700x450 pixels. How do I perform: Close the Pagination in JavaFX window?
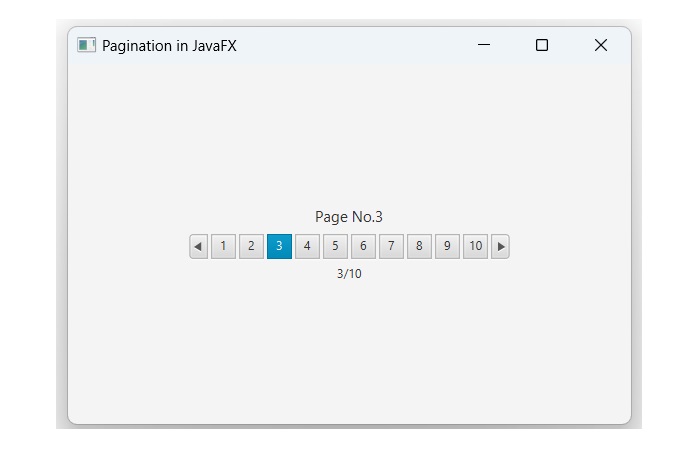[x=600, y=45]
